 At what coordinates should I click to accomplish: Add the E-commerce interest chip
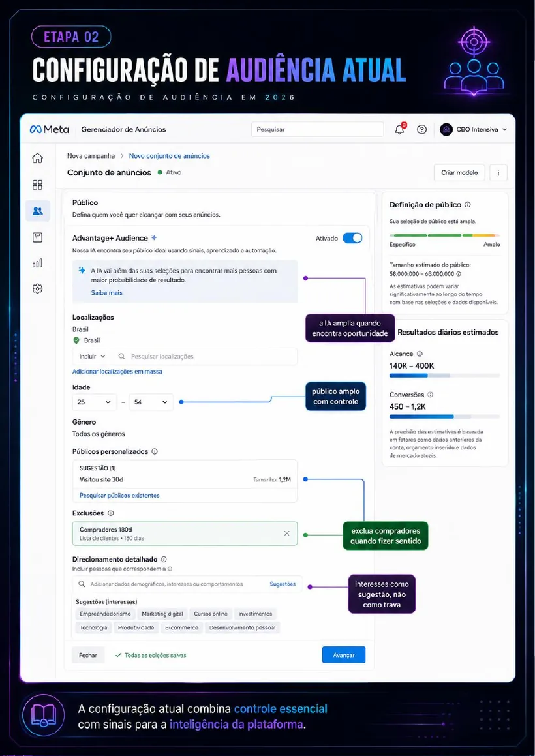coord(181,627)
